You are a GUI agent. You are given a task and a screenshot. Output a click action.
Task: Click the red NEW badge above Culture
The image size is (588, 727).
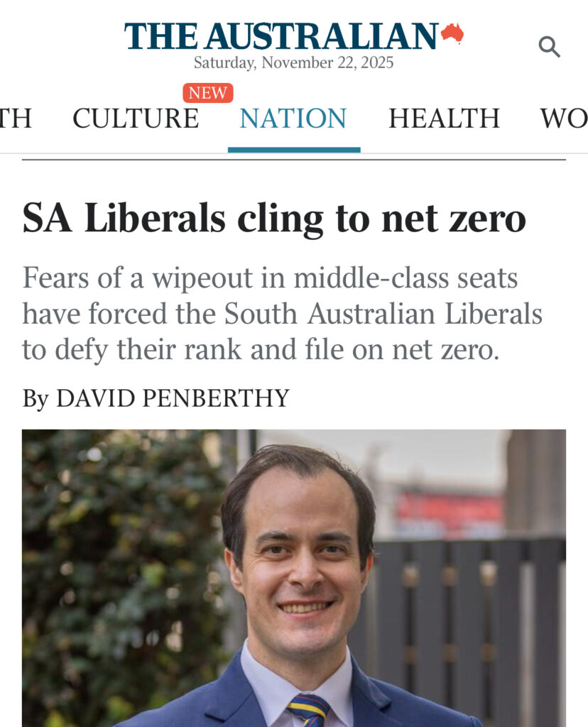pyautogui.click(x=207, y=93)
